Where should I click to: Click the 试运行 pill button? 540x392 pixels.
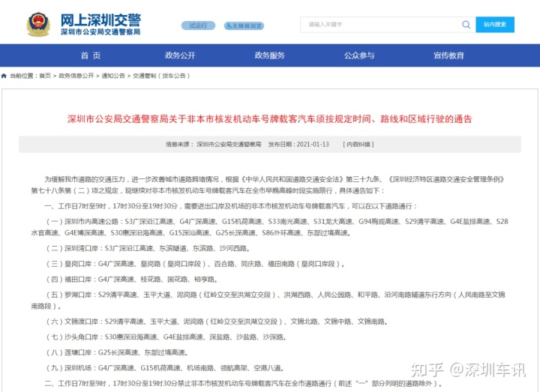click(x=198, y=25)
